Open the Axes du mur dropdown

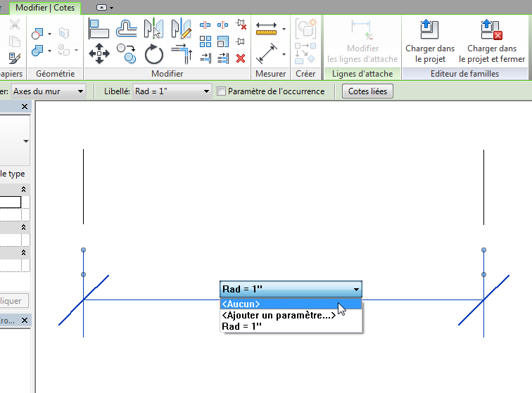[48, 91]
